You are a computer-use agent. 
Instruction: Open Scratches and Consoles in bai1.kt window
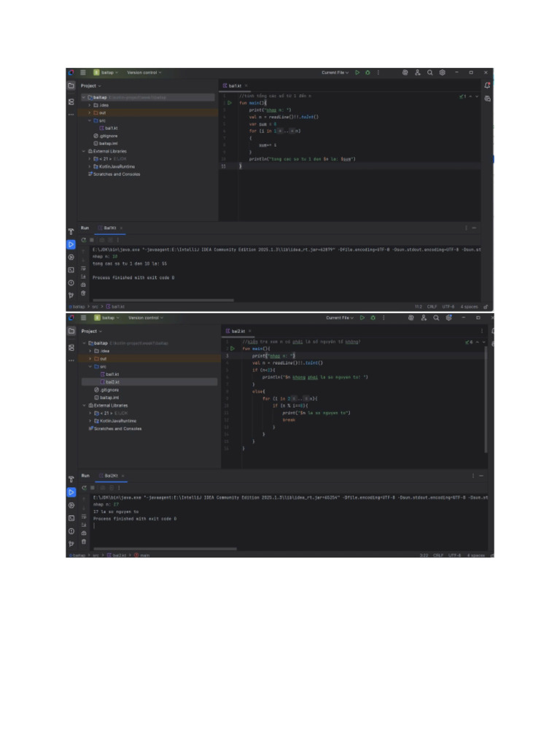pyautogui.click(x=114, y=174)
